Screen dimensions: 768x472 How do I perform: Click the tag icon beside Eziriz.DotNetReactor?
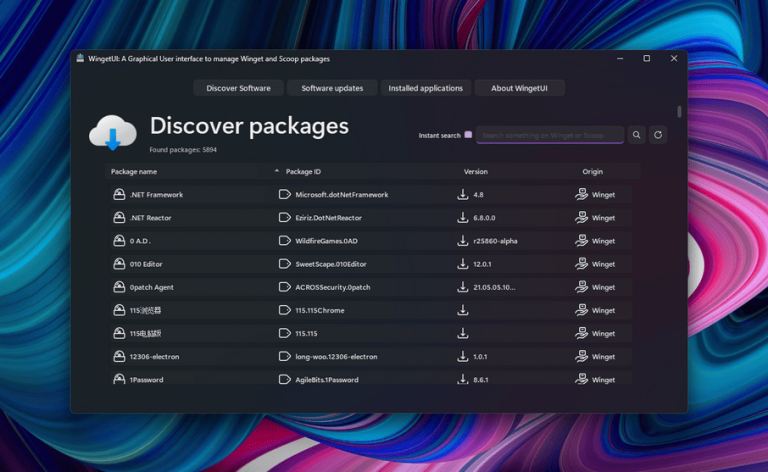284,218
